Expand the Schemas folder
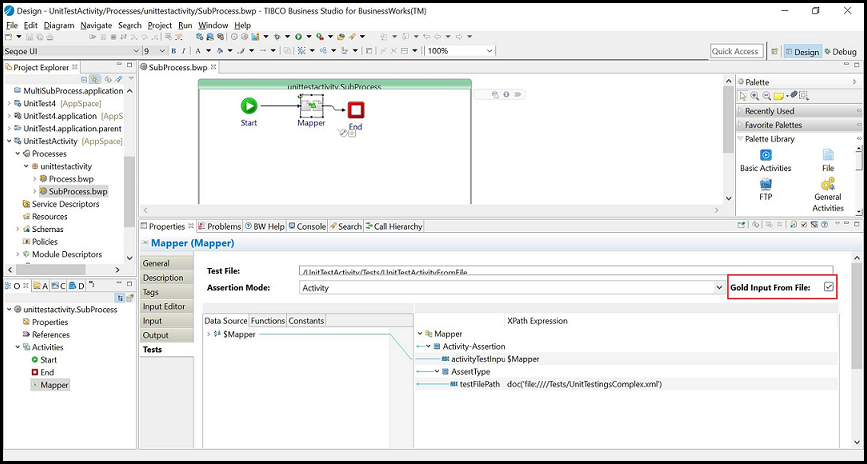 coord(18,229)
